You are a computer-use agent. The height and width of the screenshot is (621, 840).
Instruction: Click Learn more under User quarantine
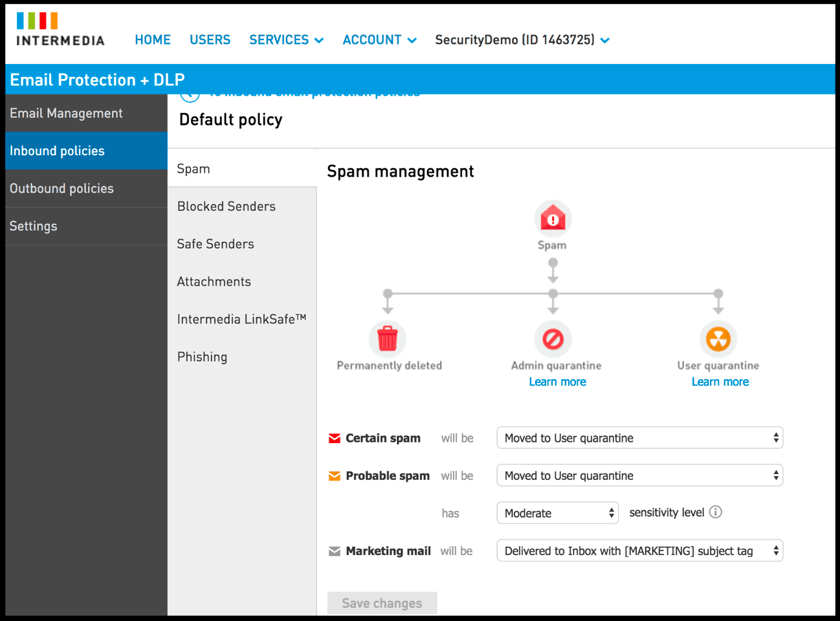click(720, 382)
